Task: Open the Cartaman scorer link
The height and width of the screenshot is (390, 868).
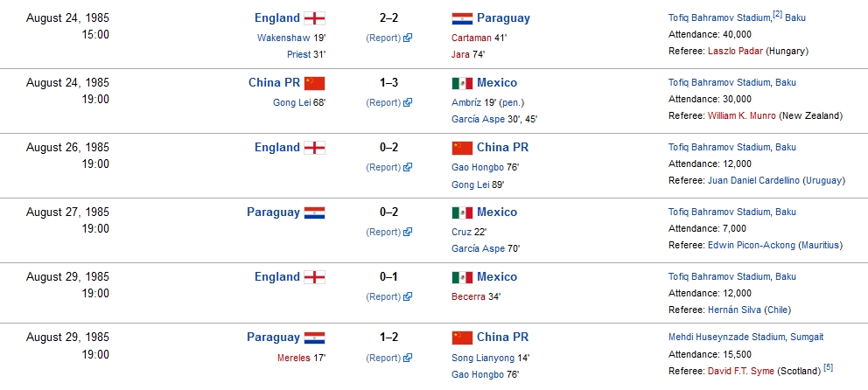Action: (x=472, y=38)
